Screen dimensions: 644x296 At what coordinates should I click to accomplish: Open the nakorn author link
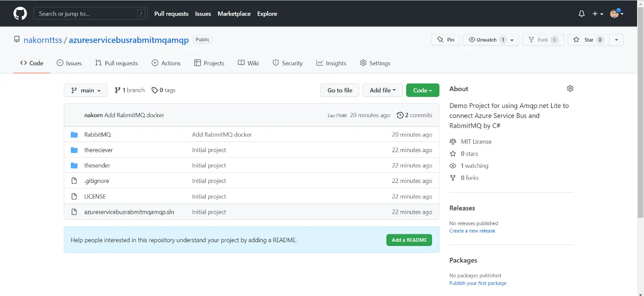93,115
